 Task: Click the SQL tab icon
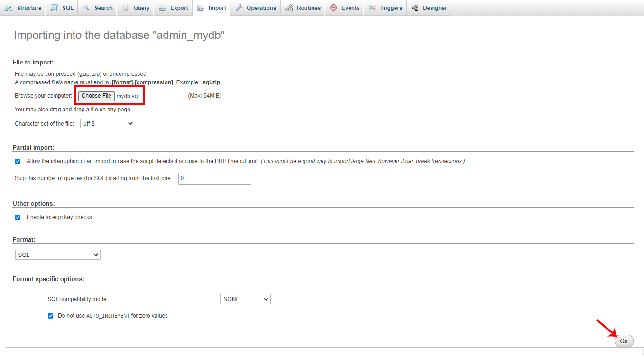click(55, 8)
